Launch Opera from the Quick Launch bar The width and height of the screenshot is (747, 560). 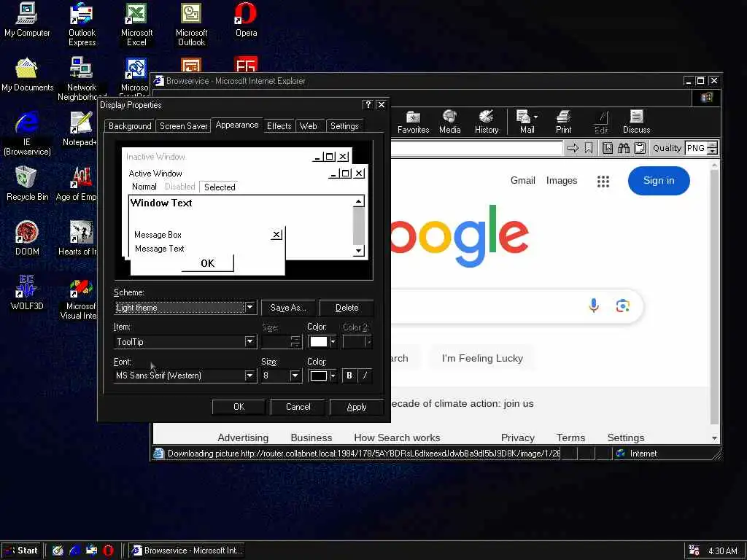pyautogui.click(x=109, y=551)
